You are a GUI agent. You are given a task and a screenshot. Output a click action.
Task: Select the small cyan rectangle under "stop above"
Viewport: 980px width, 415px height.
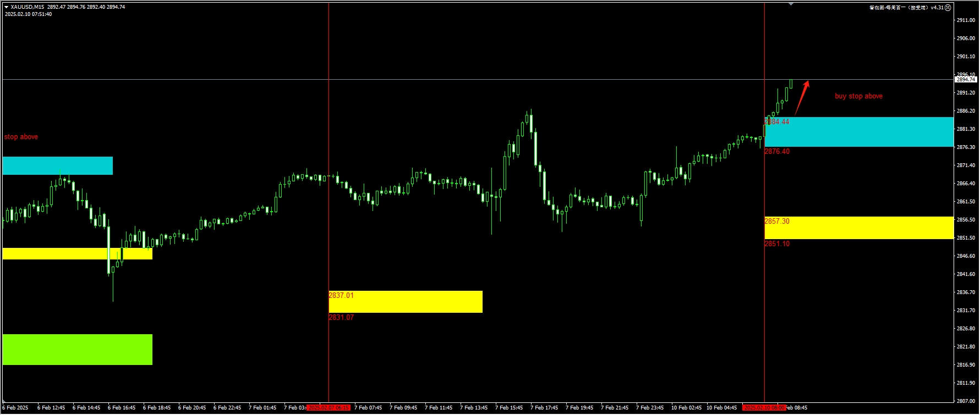tap(57, 165)
